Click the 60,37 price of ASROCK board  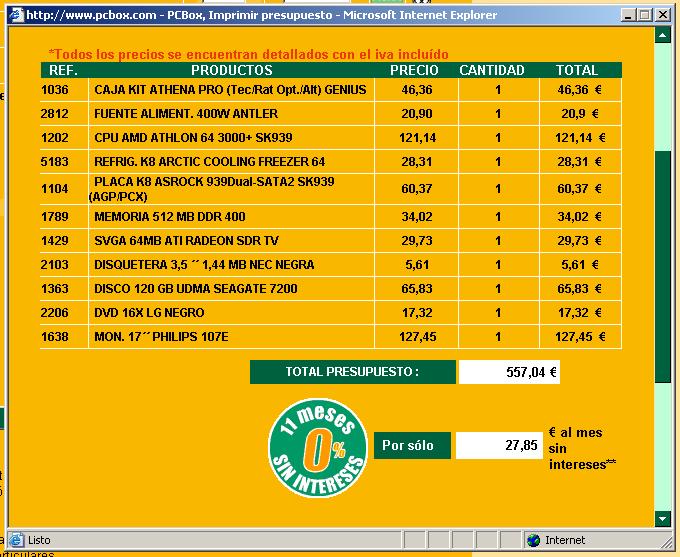coord(417,189)
